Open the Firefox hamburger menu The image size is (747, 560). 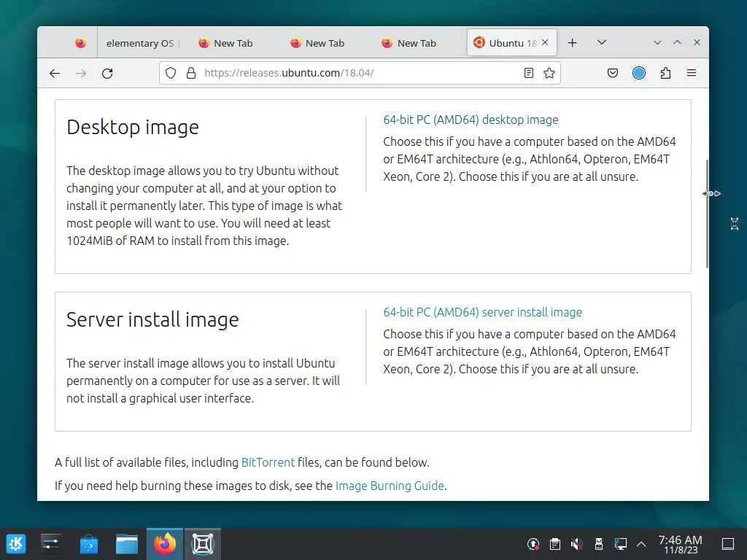pyautogui.click(x=692, y=73)
